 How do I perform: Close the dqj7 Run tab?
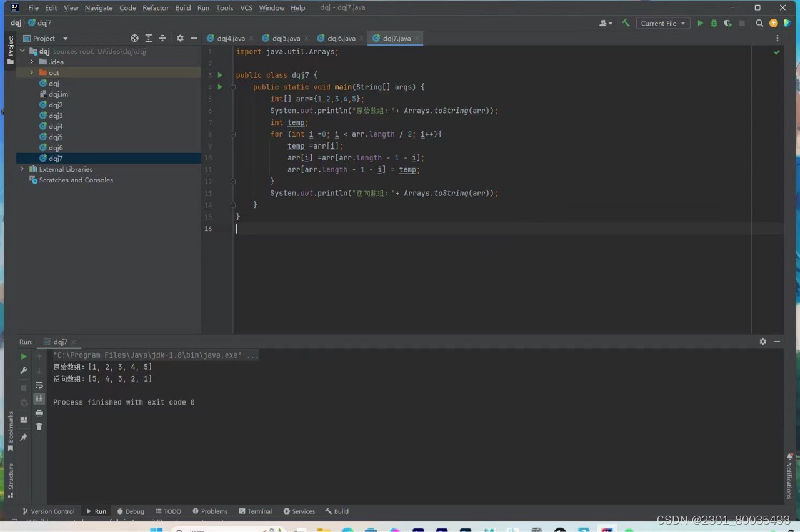pos(73,342)
